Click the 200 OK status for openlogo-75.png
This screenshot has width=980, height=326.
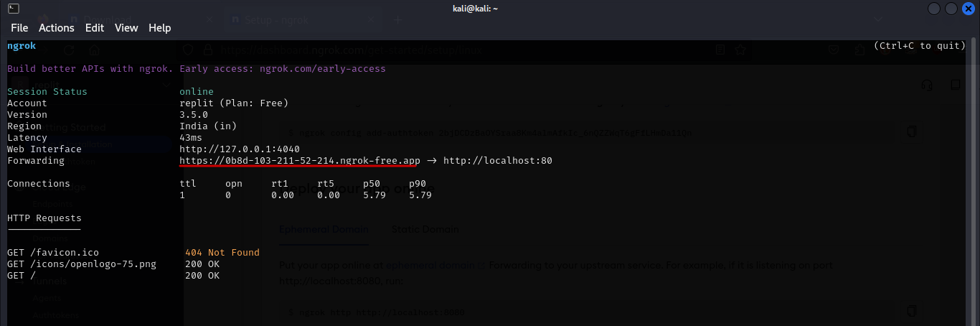pyautogui.click(x=202, y=264)
